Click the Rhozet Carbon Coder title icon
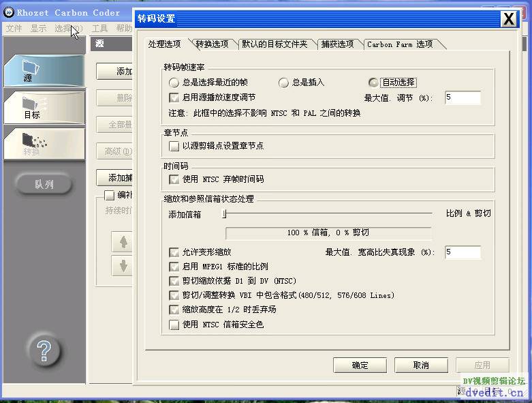 pos(9,12)
